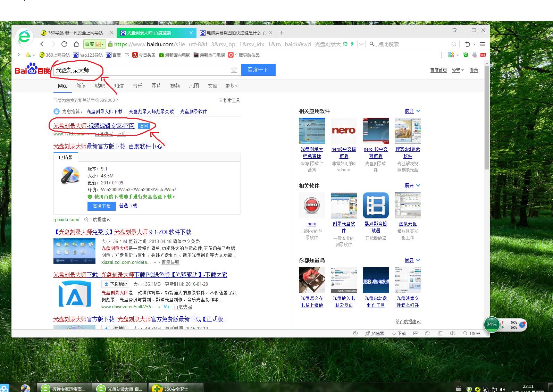Click the green shield extension icon
The image size is (553, 392).
(466, 55)
